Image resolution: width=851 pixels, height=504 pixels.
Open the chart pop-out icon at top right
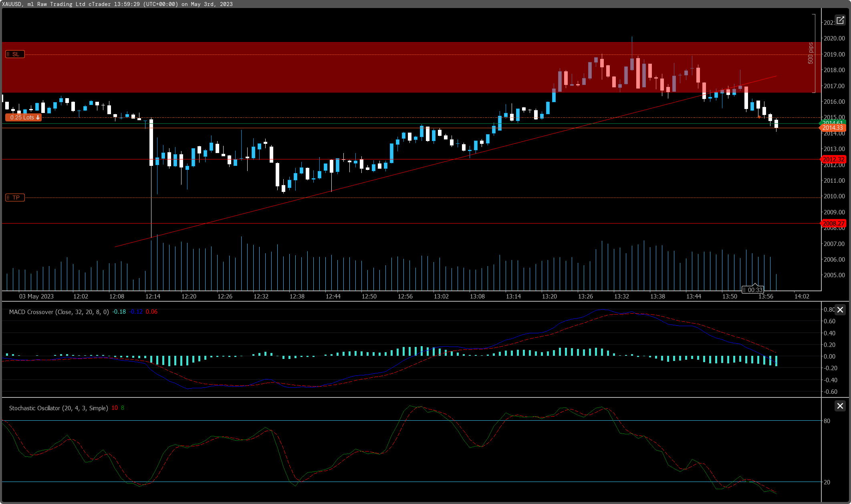coord(840,20)
